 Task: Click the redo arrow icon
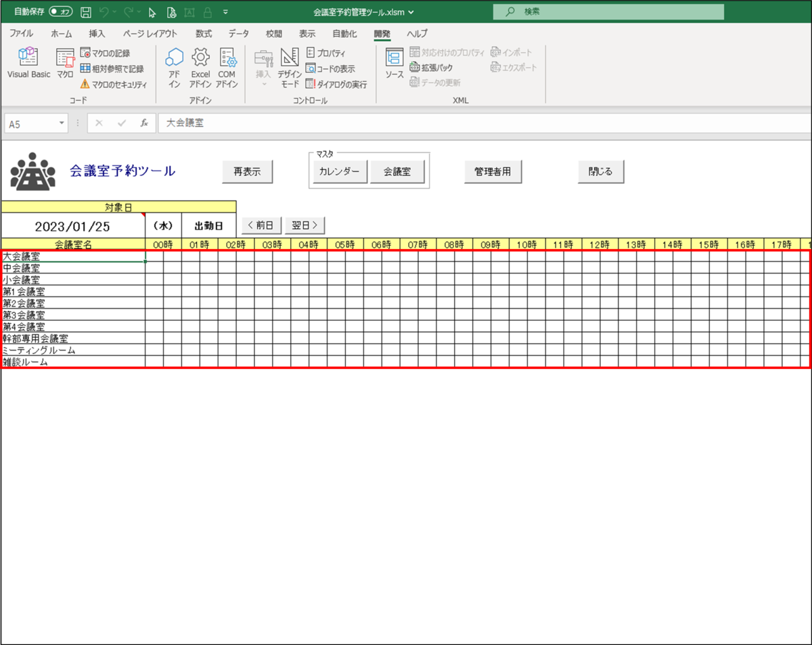[x=129, y=12]
